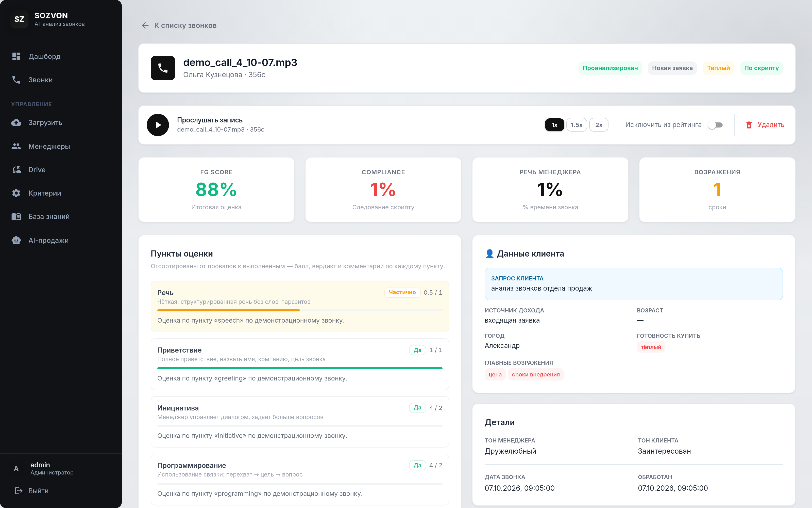
Task: Click the Приветствие green progress bar
Action: point(300,368)
